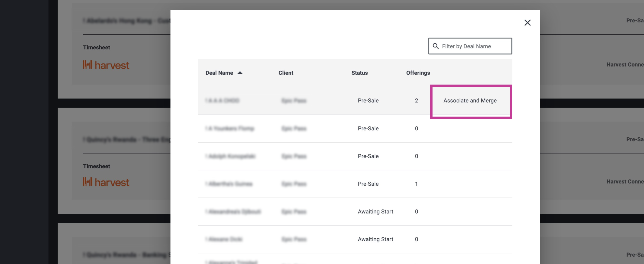Click Pre-Sale status in the 1-offering row
Image resolution: width=644 pixels, height=264 pixels.
point(368,184)
